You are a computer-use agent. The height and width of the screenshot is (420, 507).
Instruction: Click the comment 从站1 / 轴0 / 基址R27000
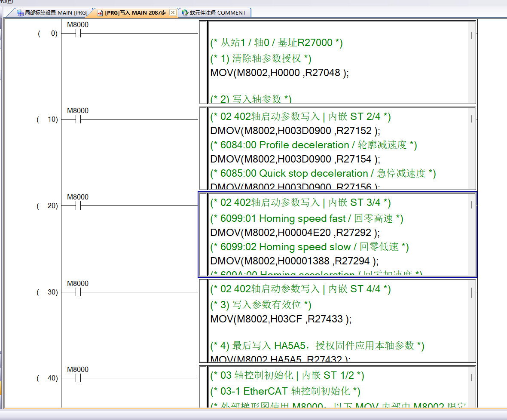(276, 43)
